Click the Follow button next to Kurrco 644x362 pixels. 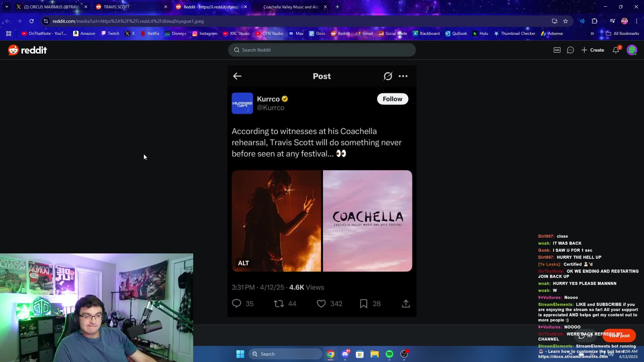click(x=392, y=99)
